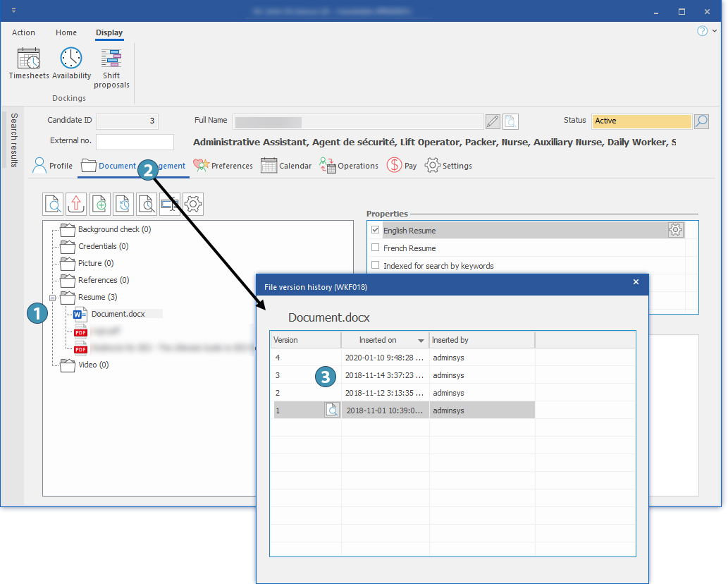Open the Preferences tab

tap(223, 166)
